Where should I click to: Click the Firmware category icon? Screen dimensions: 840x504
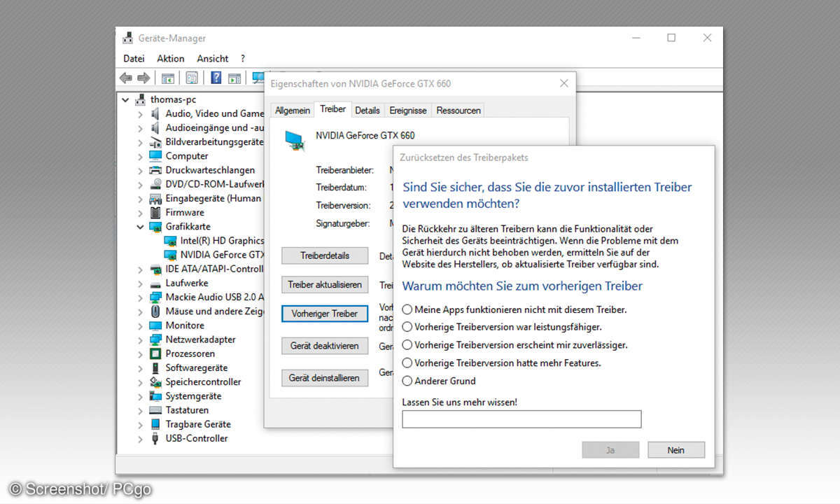pyautogui.click(x=155, y=212)
